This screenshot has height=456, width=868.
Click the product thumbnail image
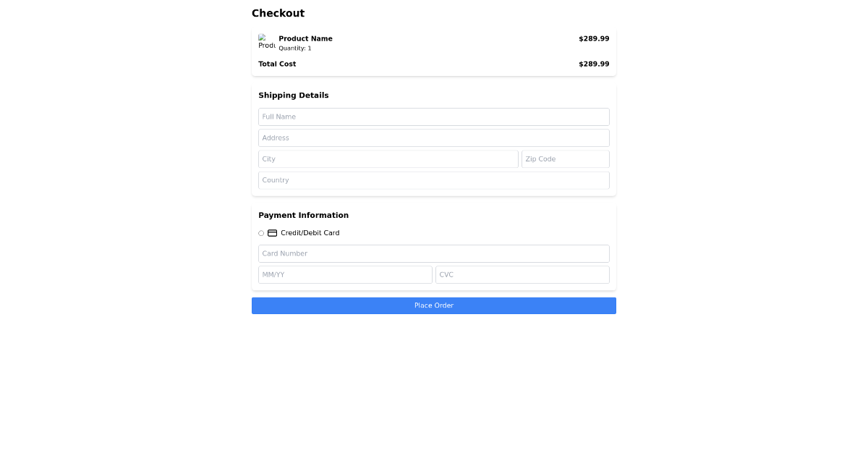(266, 43)
